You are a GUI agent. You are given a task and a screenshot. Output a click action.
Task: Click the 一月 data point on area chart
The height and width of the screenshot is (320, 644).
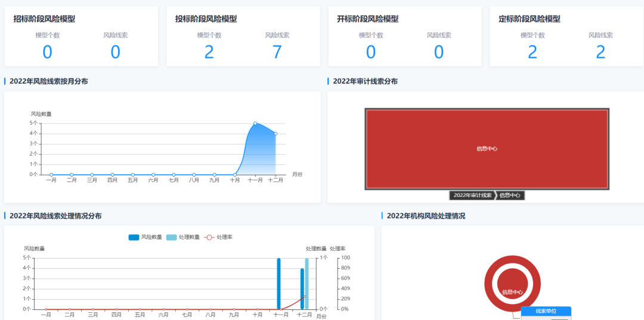(x=51, y=174)
